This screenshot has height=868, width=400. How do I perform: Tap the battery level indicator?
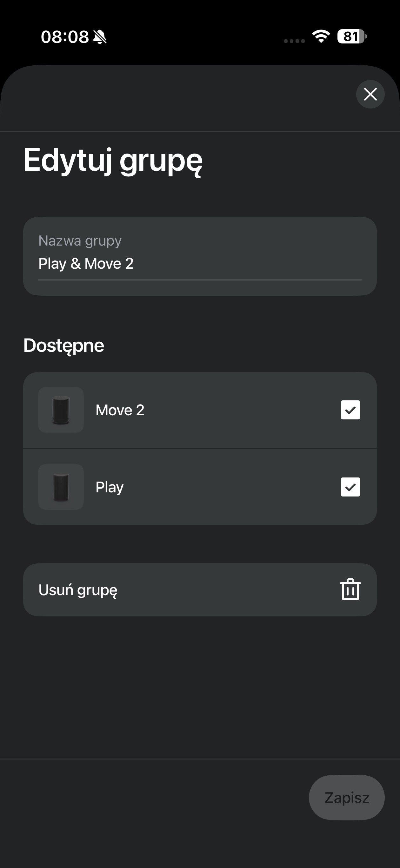(352, 36)
